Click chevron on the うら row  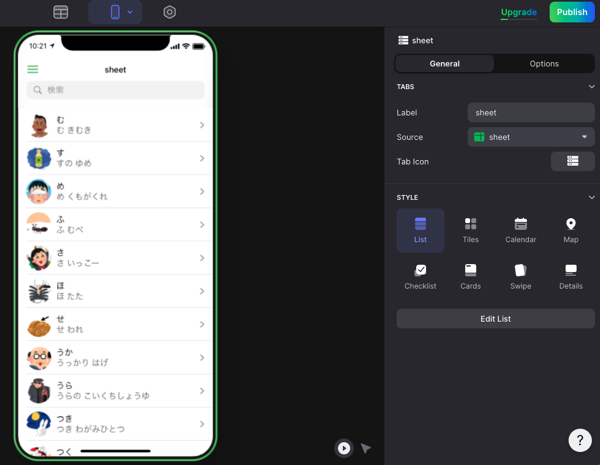[202, 391]
